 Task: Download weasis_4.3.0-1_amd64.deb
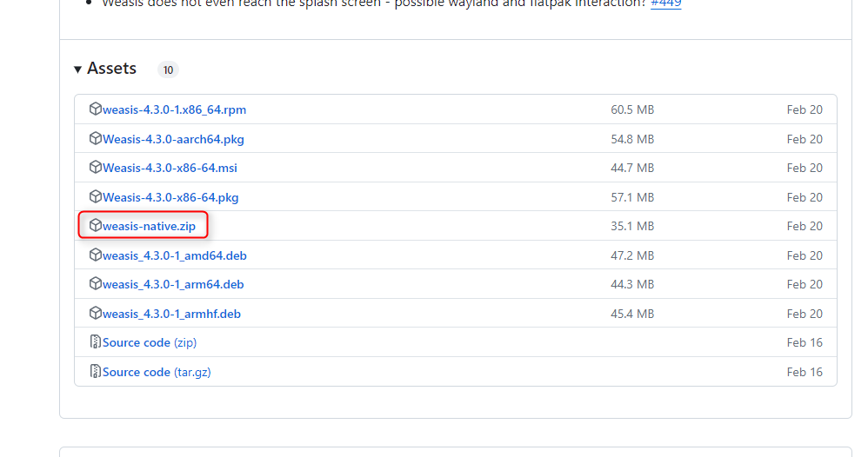(x=174, y=255)
